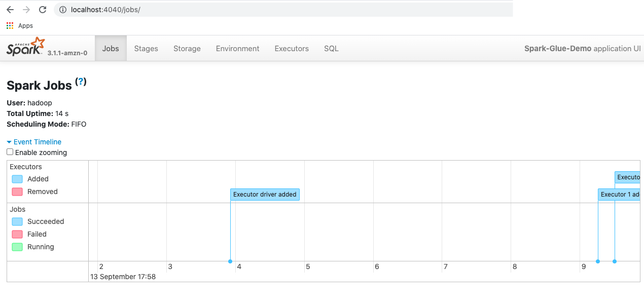Switch to the SQL tab
The width and height of the screenshot is (644, 306).
[x=331, y=48]
